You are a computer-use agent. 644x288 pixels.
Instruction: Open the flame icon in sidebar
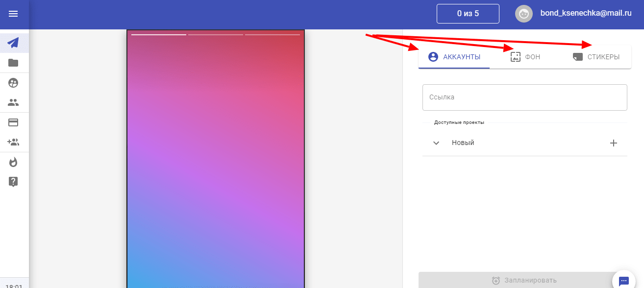pyautogui.click(x=14, y=162)
